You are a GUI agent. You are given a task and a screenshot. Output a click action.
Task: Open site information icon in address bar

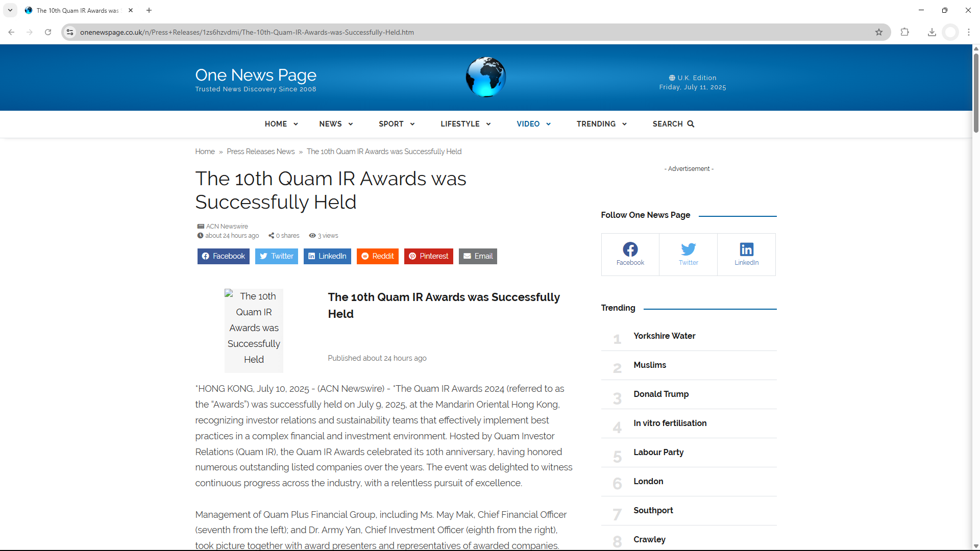click(x=70, y=32)
